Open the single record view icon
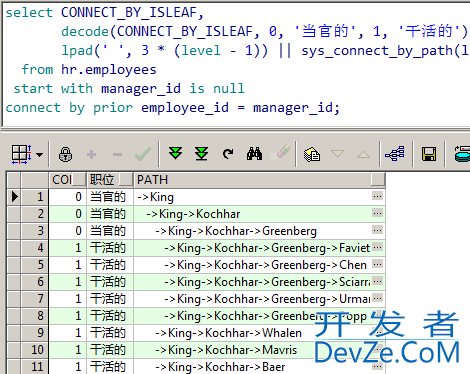This screenshot has height=374, width=470. (x=312, y=154)
